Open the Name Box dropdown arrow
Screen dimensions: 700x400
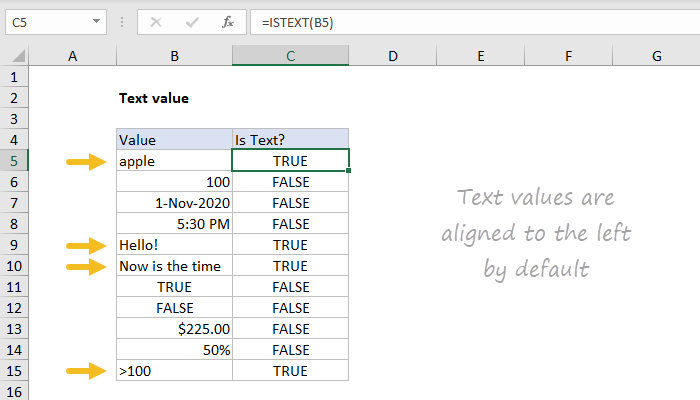tap(96, 21)
